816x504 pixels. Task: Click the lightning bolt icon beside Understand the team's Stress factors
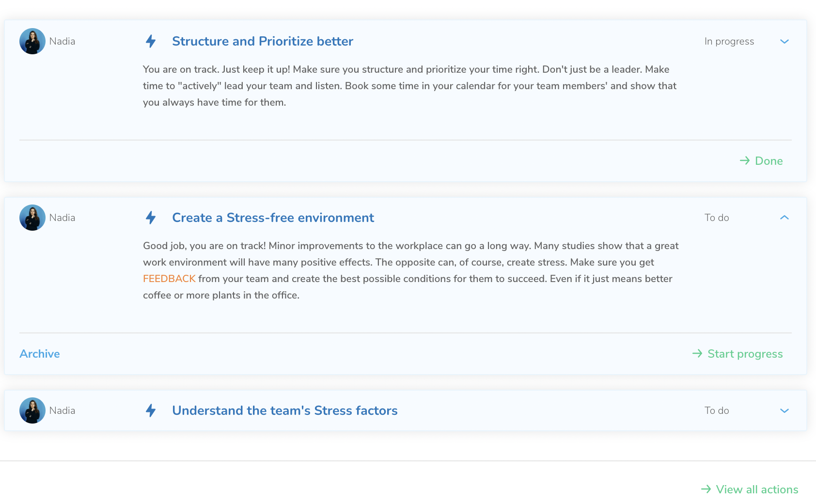[151, 410]
